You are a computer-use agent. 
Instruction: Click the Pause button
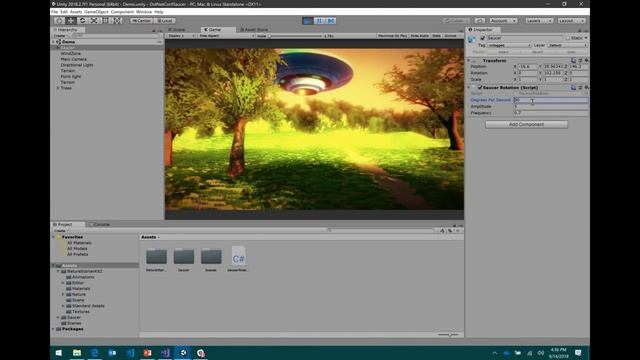coord(319,20)
